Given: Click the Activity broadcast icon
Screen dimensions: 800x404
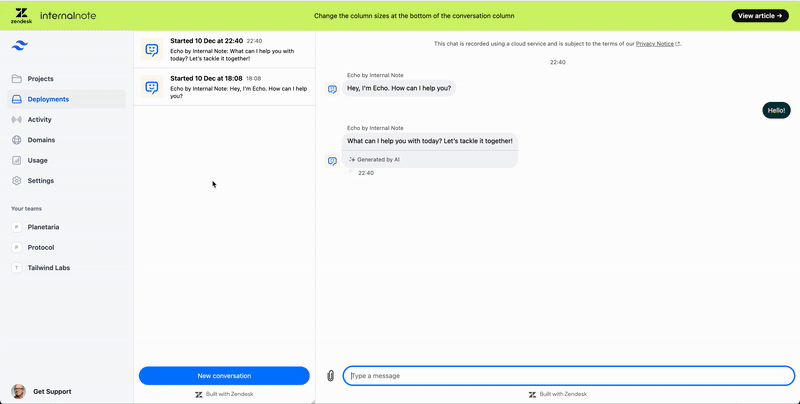Looking at the screenshot, I should [17, 119].
